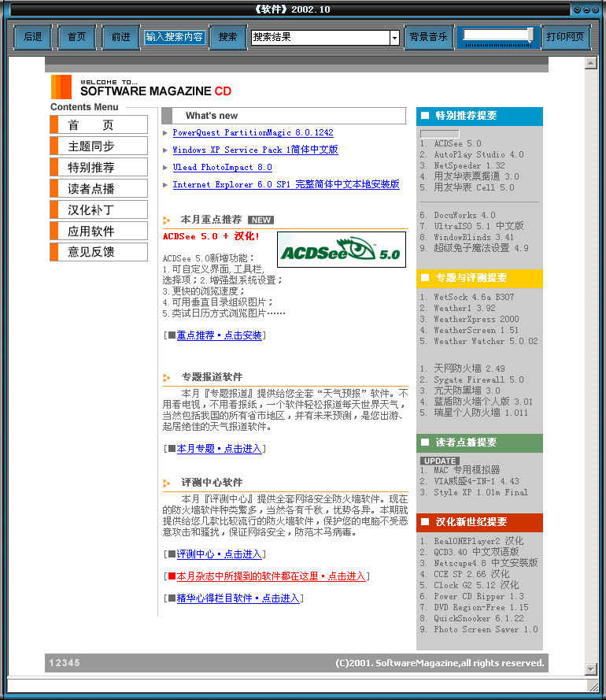Click the 首页 toolbar button
The height and width of the screenshot is (700, 606).
(76, 37)
